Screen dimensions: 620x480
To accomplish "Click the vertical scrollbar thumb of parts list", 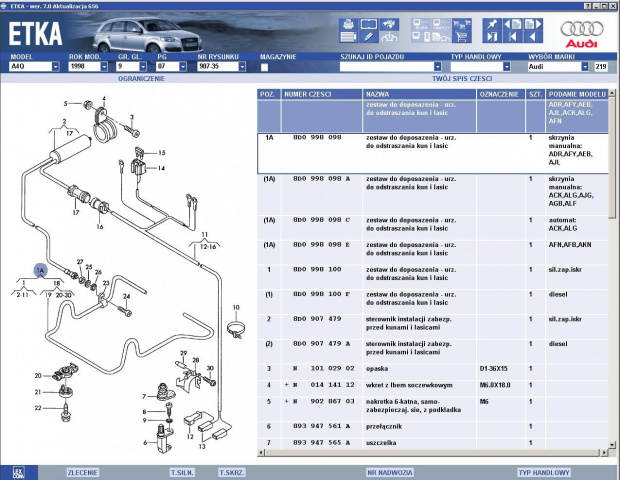I will [x=612, y=158].
